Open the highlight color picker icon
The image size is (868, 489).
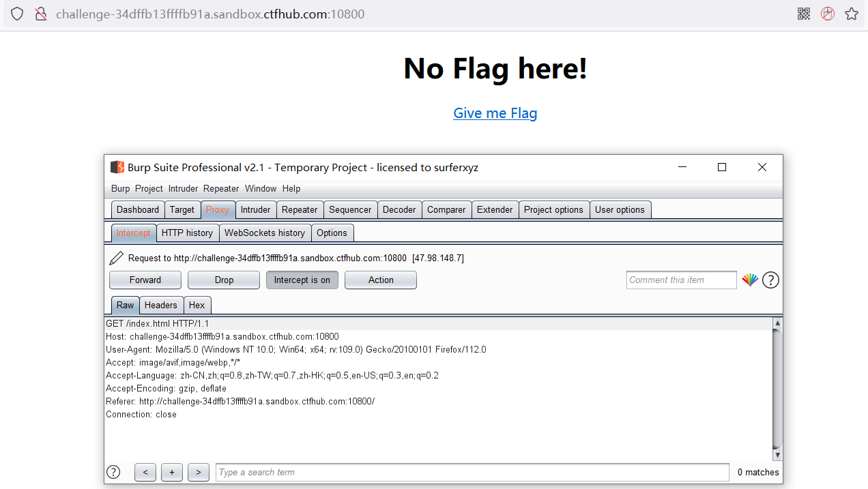(x=750, y=280)
